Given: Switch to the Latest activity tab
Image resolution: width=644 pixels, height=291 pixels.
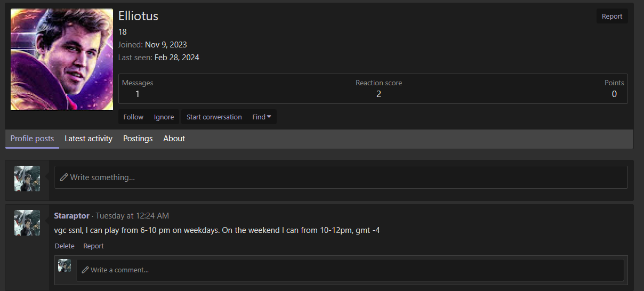Looking at the screenshot, I should [x=88, y=139].
